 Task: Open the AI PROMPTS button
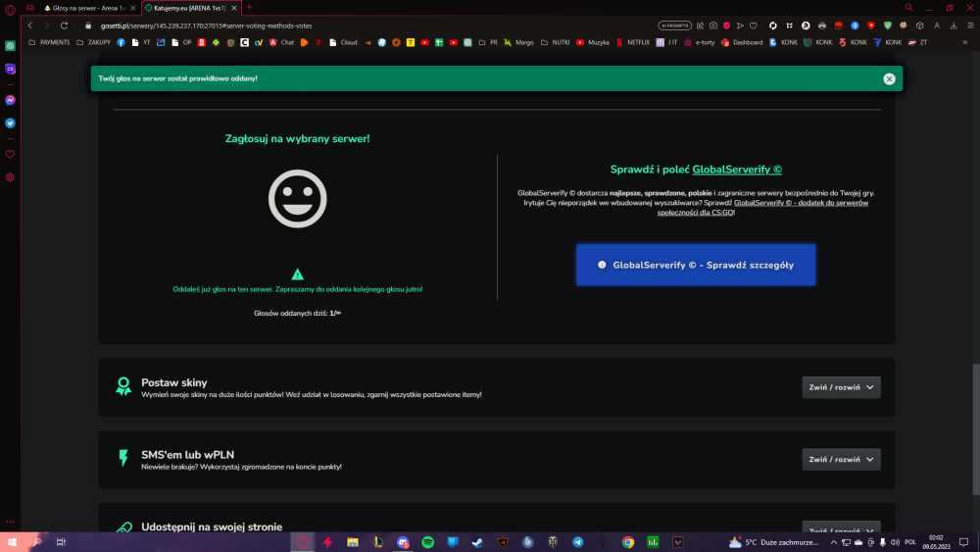point(674,25)
